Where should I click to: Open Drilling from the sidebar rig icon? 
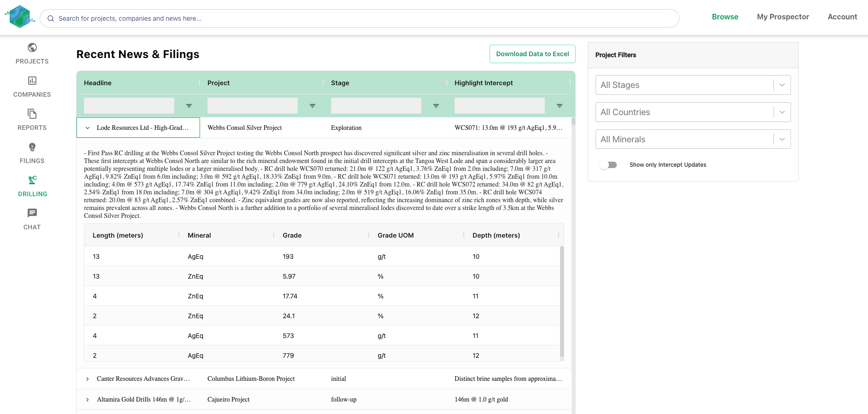tap(32, 180)
